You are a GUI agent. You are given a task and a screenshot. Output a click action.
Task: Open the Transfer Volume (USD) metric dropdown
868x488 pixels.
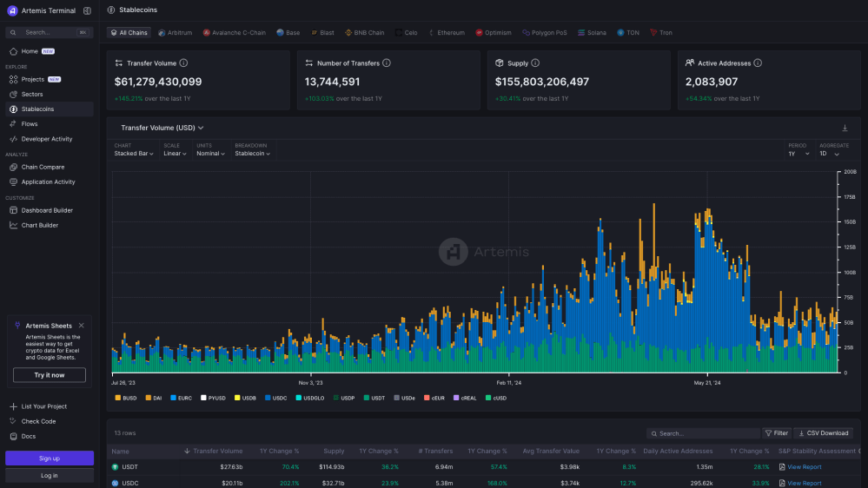point(162,128)
